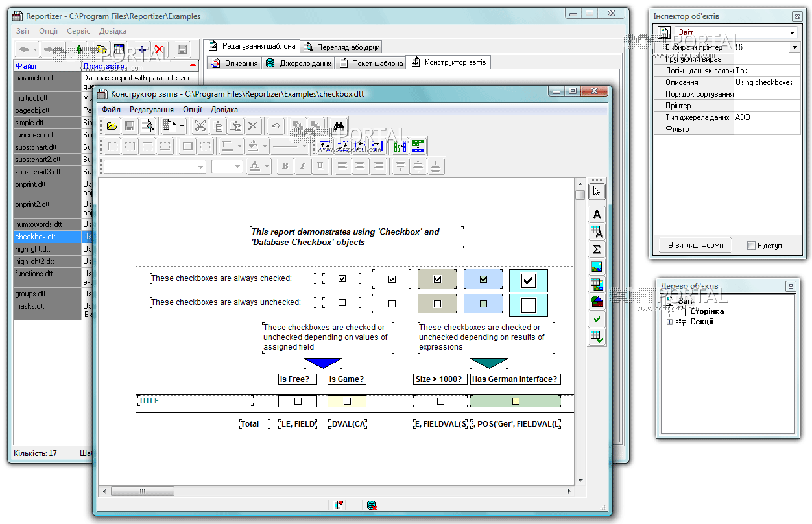Viewport: 812px width, 524px height.
Task: Click the X delete icon in designer toolbar
Action: point(253,126)
